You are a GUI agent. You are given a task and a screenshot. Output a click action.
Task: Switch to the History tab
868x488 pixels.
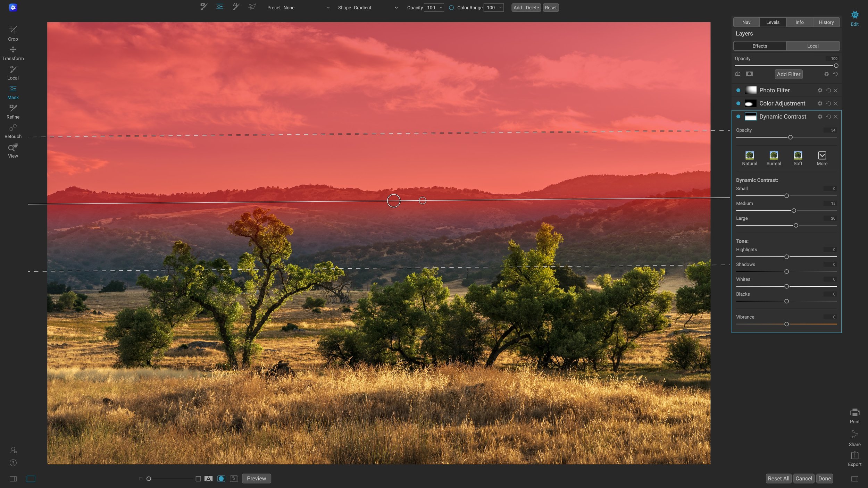827,22
